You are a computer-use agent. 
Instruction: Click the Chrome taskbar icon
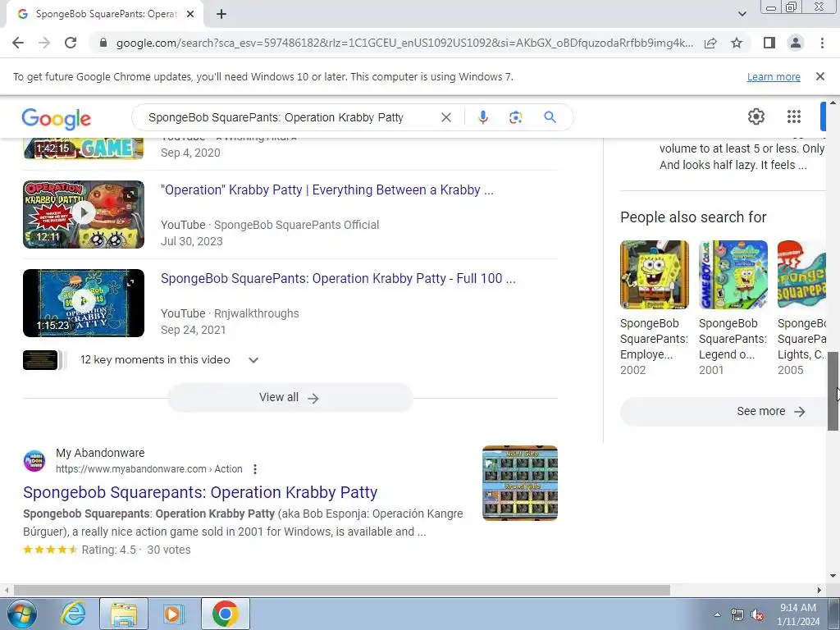click(x=225, y=614)
